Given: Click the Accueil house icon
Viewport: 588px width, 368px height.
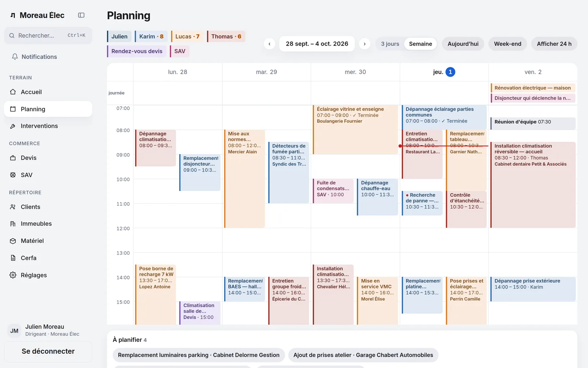Looking at the screenshot, I should coord(13,92).
